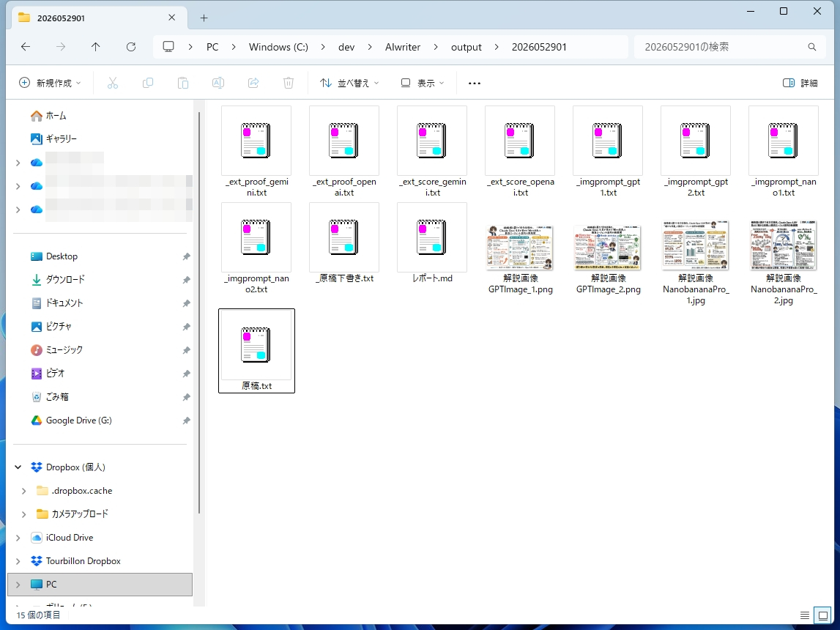This screenshot has width=840, height=630.
Task: Select 解説画像NanobananaPro_2.jpg thumbnail
Action: tap(783, 245)
